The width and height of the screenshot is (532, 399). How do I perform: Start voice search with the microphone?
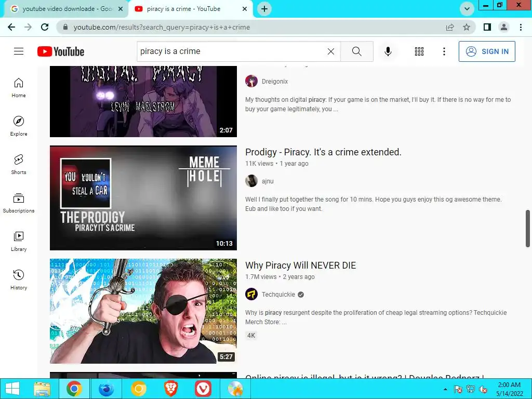point(388,51)
